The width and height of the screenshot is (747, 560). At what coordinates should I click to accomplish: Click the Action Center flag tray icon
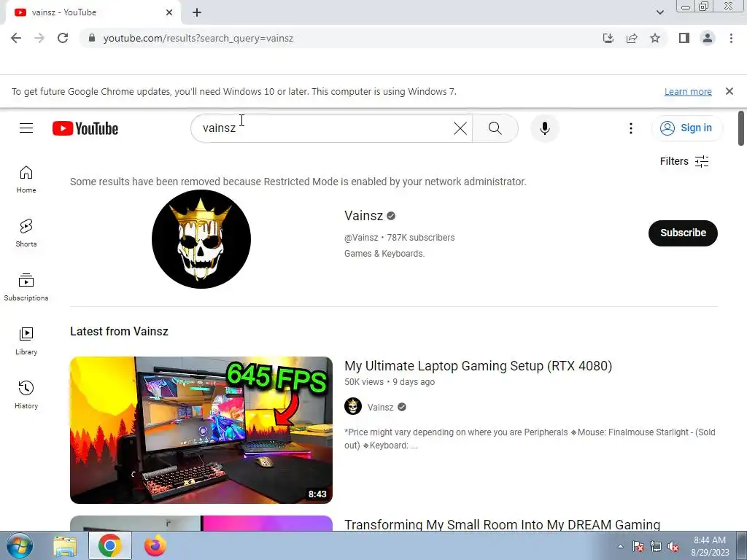tap(638, 546)
